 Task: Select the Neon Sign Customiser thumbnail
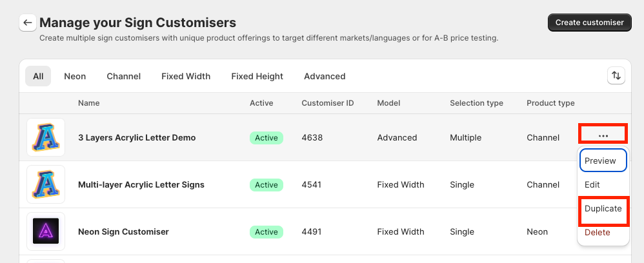pyautogui.click(x=46, y=231)
